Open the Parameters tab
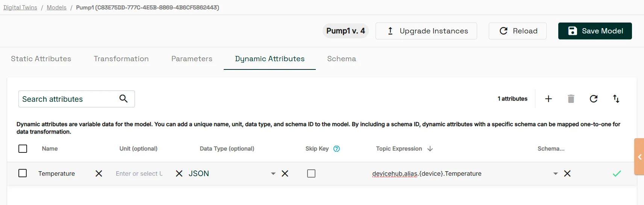644x205 pixels. point(192,59)
